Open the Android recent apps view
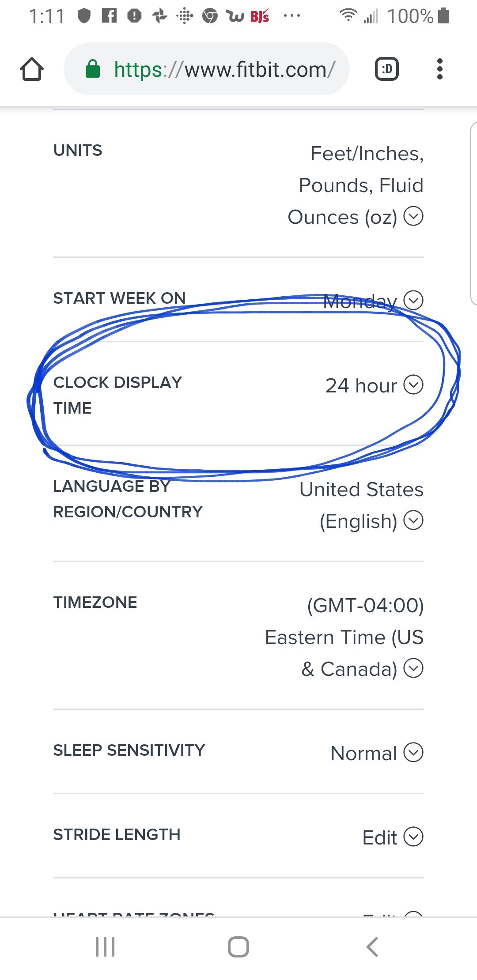477x980 pixels. 105,946
